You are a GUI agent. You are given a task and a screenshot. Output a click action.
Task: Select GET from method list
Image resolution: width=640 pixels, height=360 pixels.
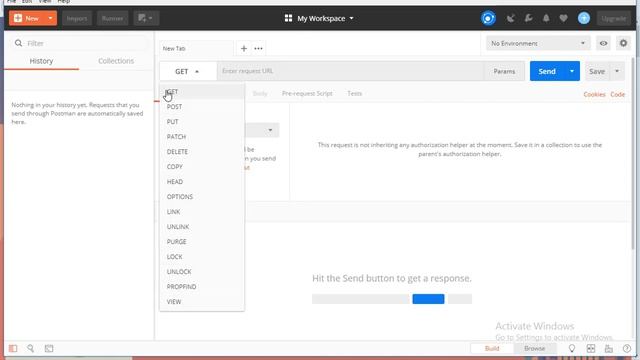[202, 92]
